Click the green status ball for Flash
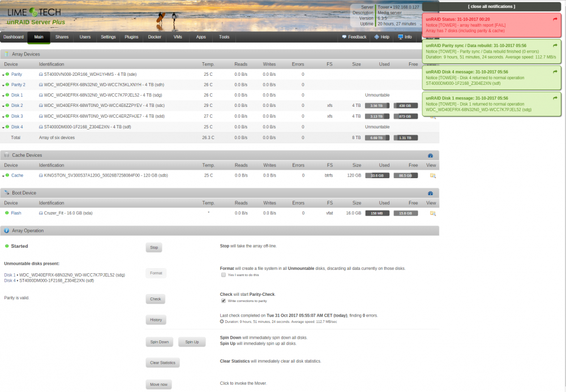Screen dimensions: 566x392 7,213
